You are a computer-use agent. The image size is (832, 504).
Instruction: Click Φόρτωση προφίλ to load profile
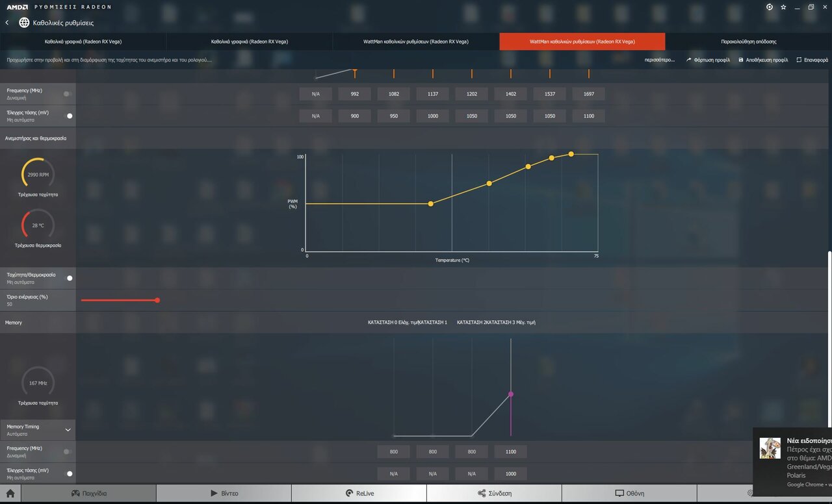tap(708, 60)
